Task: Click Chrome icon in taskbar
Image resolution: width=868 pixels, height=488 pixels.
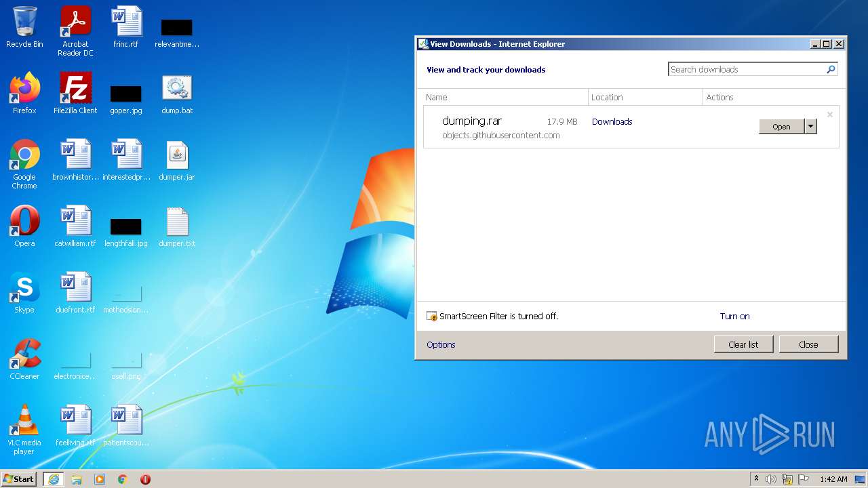Action: click(123, 479)
